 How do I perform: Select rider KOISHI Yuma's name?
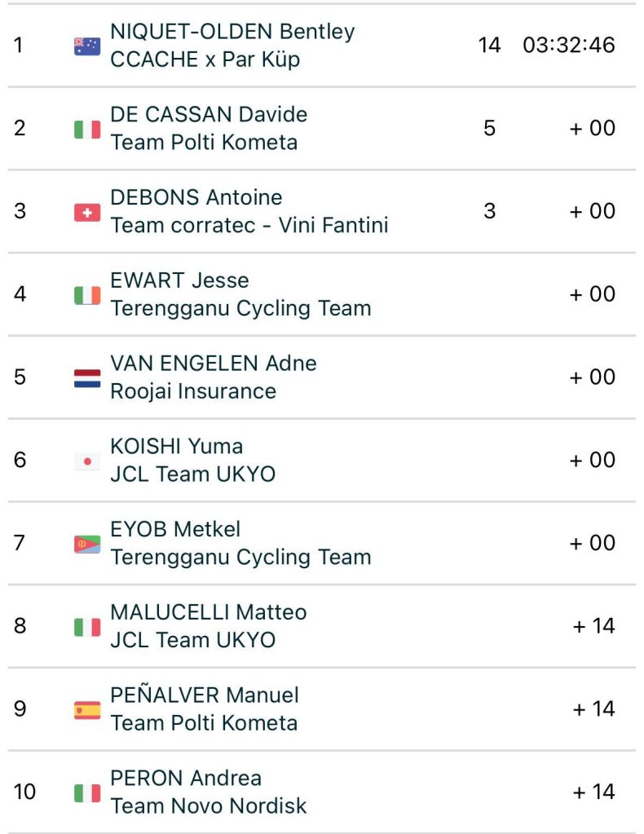[176, 446]
